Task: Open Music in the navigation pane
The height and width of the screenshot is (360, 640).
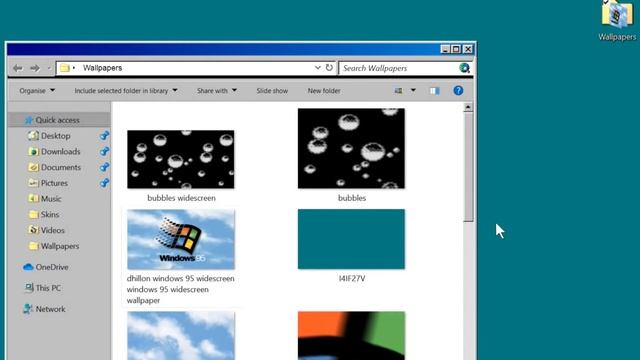Action: coord(51,199)
